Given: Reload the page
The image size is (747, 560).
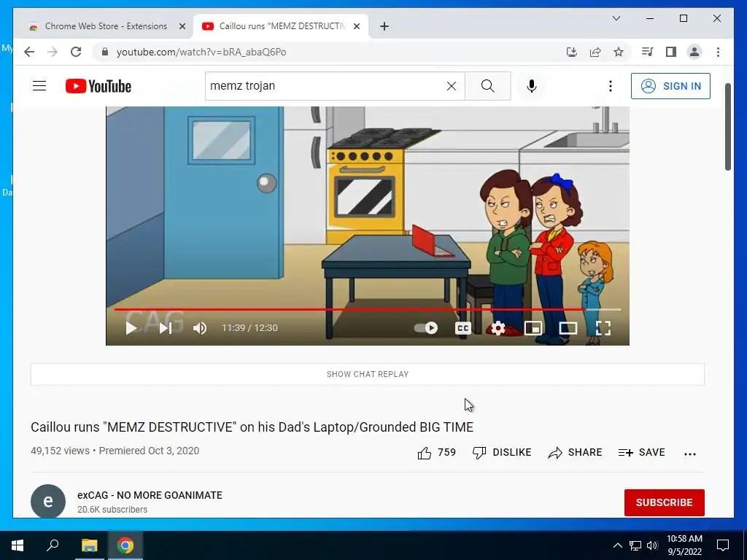Looking at the screenshot, I should (76, 52).
